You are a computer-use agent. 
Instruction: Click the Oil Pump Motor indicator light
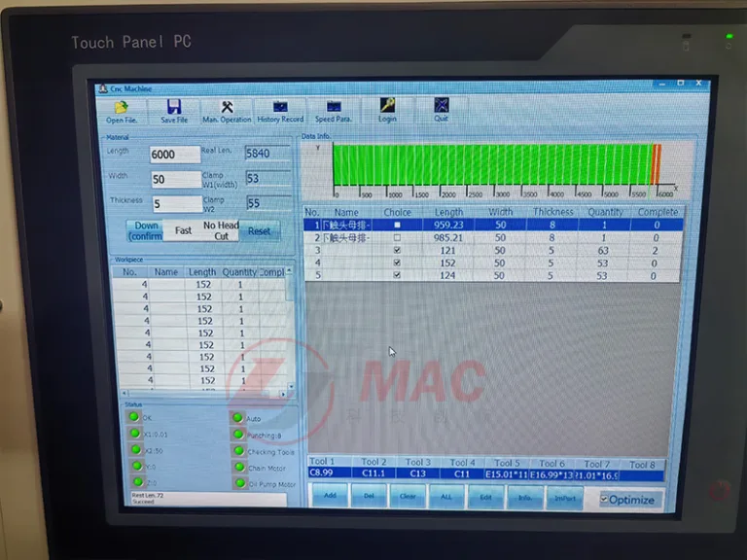pos(237,482)
